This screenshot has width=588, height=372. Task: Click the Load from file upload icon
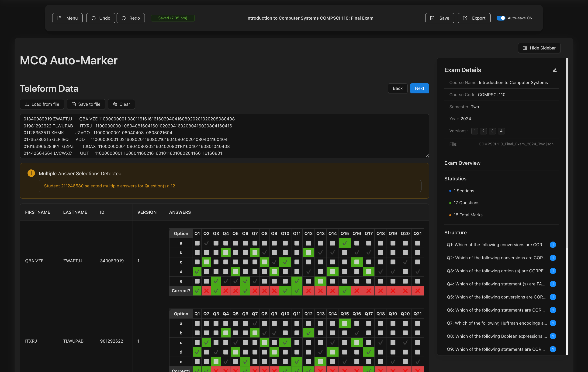[27, 104]
